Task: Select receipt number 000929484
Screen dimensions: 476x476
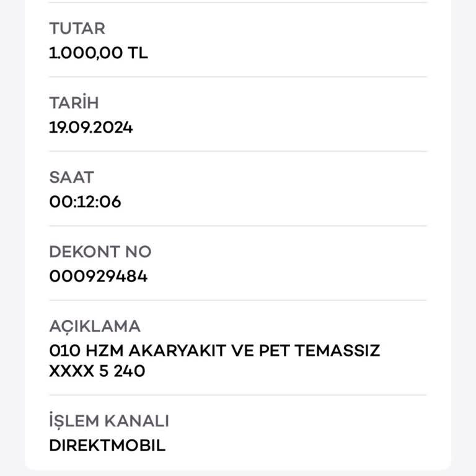Action: click(98, 276)
